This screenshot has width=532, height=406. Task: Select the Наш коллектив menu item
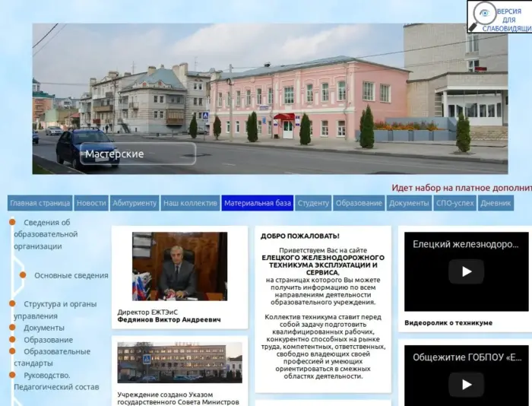coord(190,203)
